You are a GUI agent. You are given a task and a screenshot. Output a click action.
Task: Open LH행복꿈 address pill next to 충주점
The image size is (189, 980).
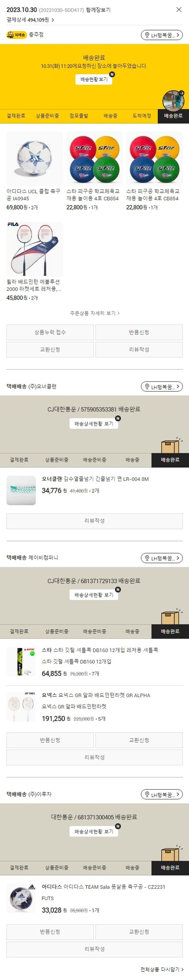(162, 35)
